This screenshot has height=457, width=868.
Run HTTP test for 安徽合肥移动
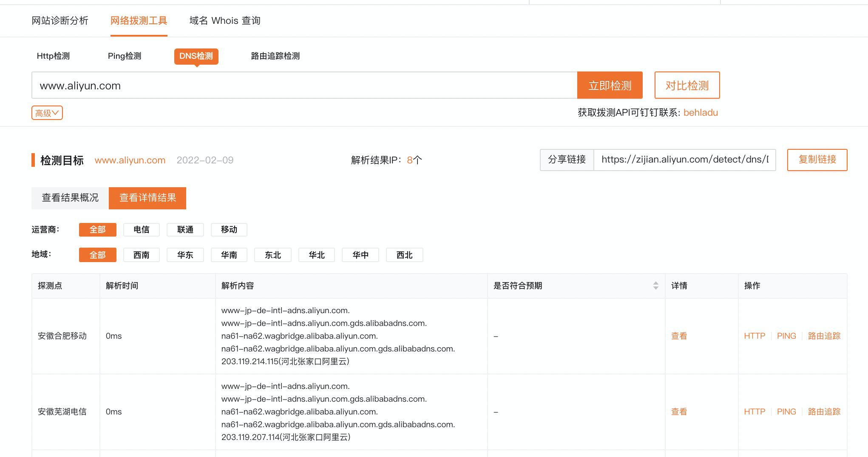755,336
